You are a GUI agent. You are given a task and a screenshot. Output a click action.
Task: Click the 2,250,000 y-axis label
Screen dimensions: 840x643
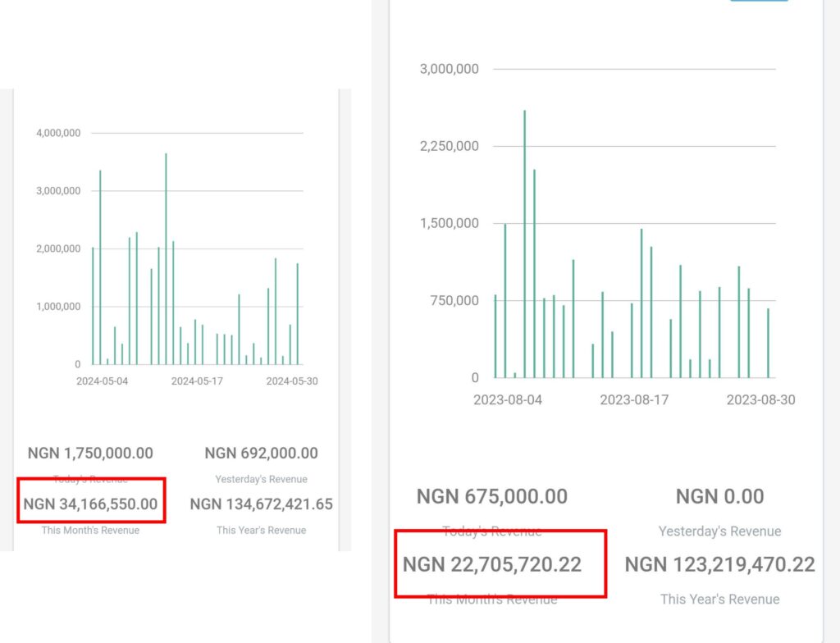point(449,146)
